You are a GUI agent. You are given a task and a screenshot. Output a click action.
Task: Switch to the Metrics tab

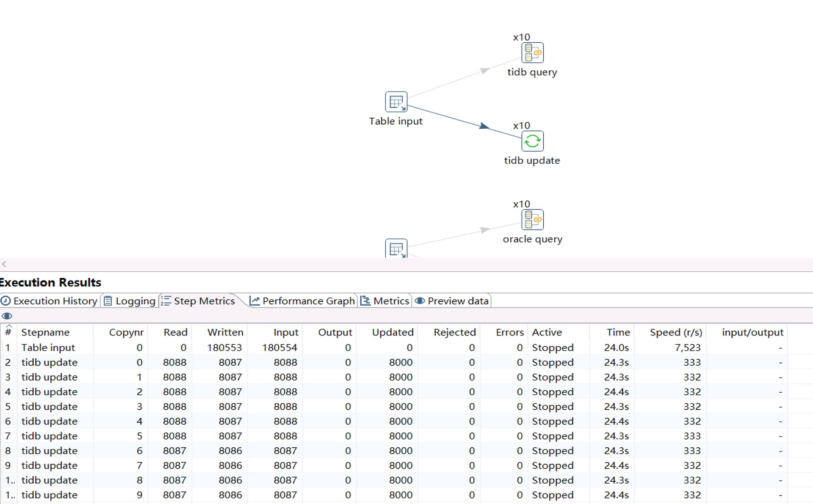pos(385,301)
